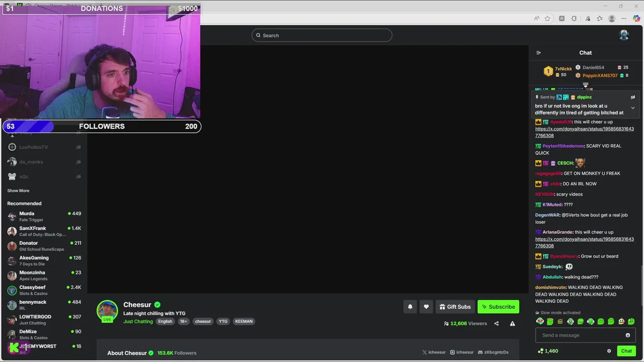Open the browser favorites list icon
The width and height of the screenshot is (644, 362).
(600, 19)
